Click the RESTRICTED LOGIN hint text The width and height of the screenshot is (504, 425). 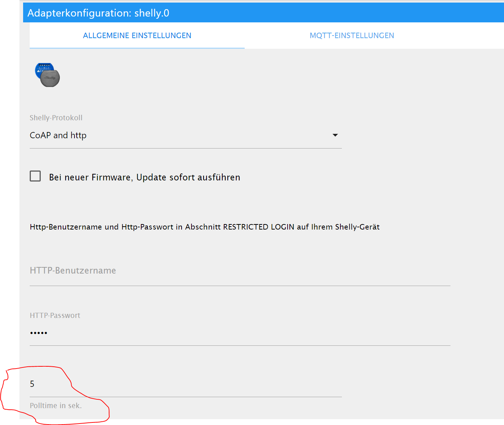click(205, 227)
